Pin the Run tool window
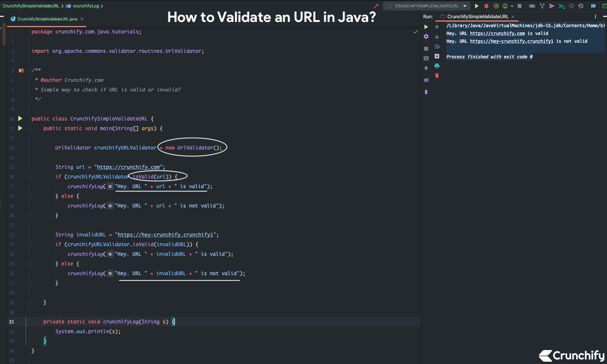Screen dimensions: 607x364 pos(426,92)
